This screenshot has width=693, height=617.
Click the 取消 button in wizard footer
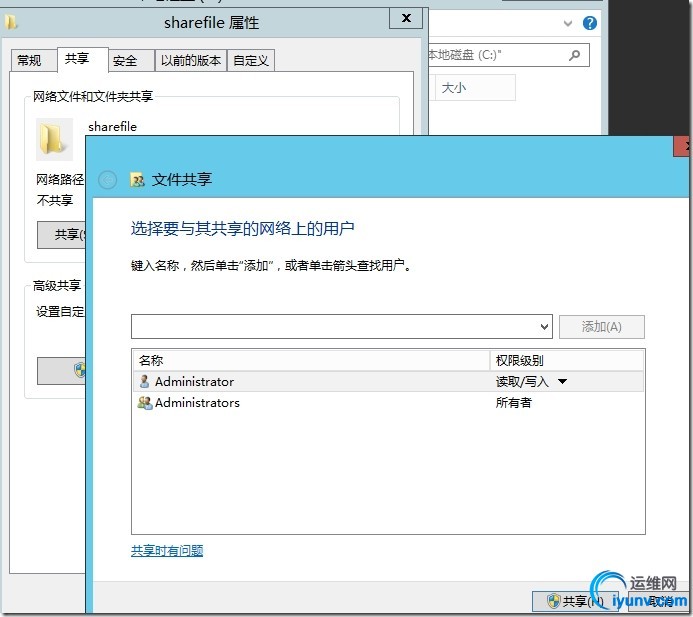[x=659, y=601]
